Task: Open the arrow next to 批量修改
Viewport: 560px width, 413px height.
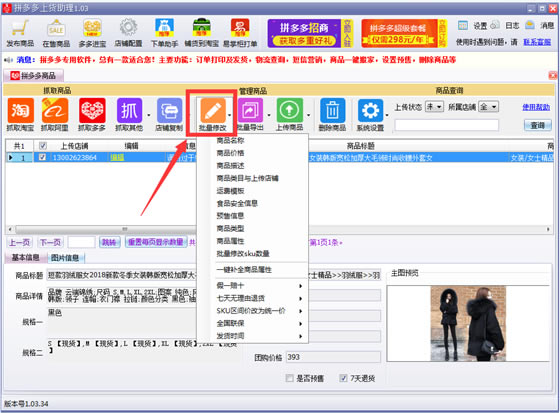Action: click(x=229, y=115)
